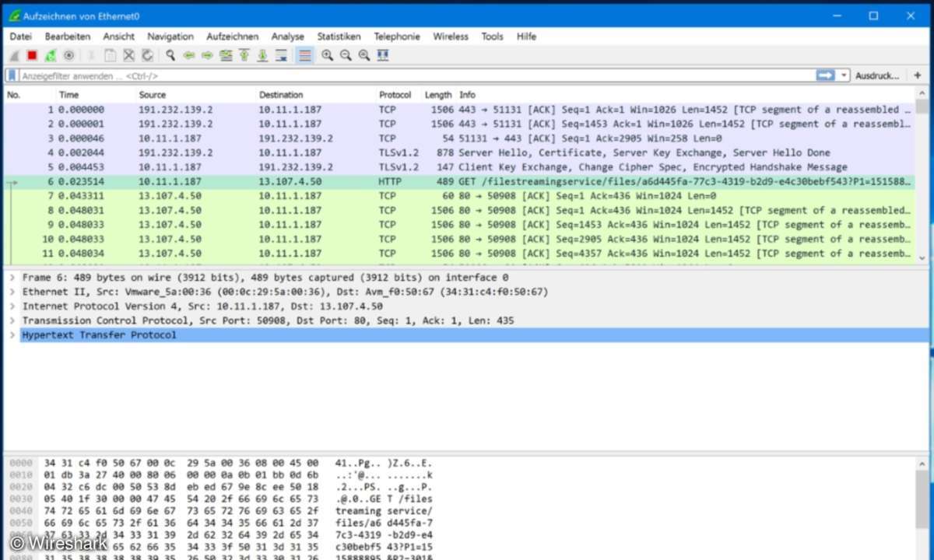
Task: Go back to the previous packet with the left green arrow
Action: point(189,55)
